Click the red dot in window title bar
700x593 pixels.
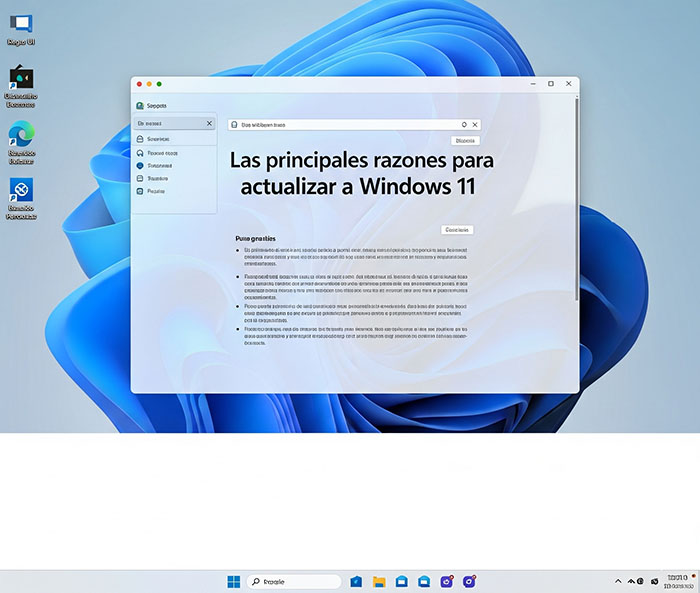(139, 84)
